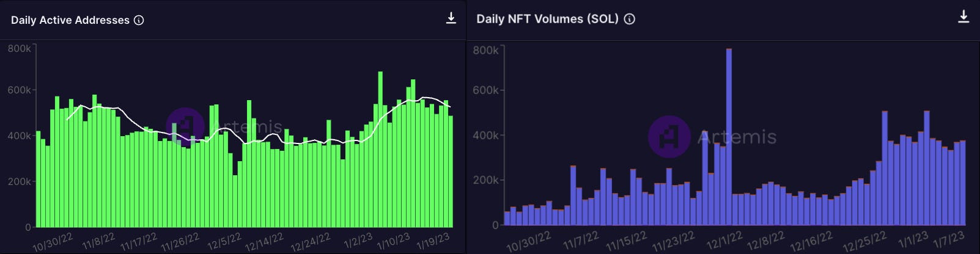Open info tooltip for Daily NFT Volumes
Viewport: 980px width, 254px height.
(x=629, y=19)
